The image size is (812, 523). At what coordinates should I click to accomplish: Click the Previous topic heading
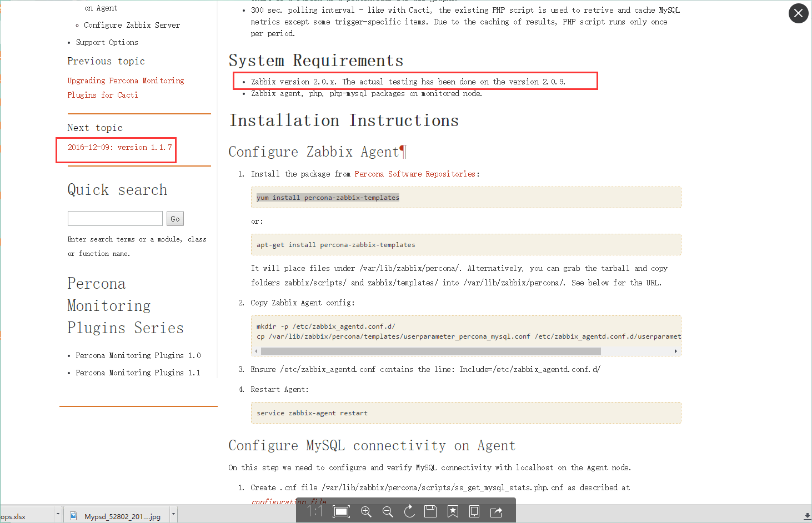[106, 61]
